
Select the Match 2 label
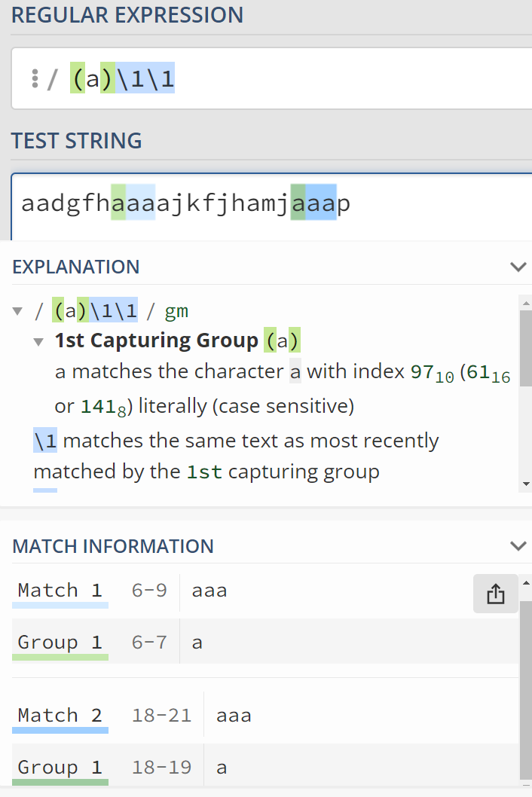pyautogui.click(x=60, y=715)
